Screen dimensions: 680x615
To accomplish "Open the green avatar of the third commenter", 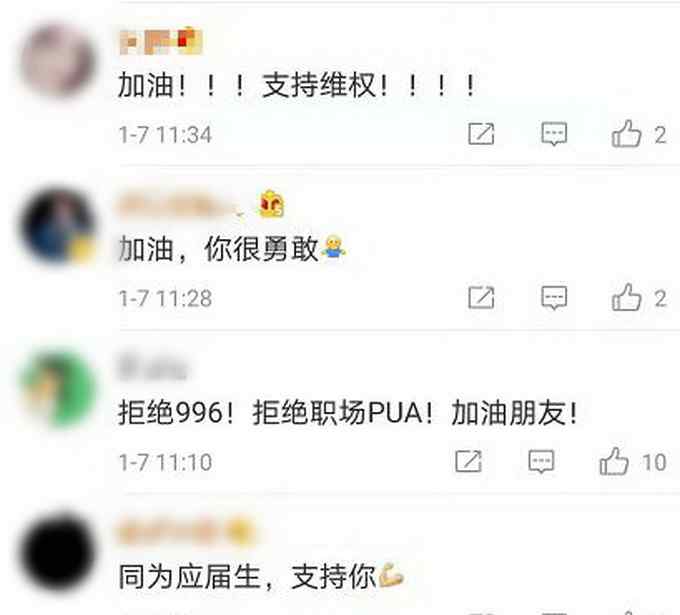I will 58,389.
